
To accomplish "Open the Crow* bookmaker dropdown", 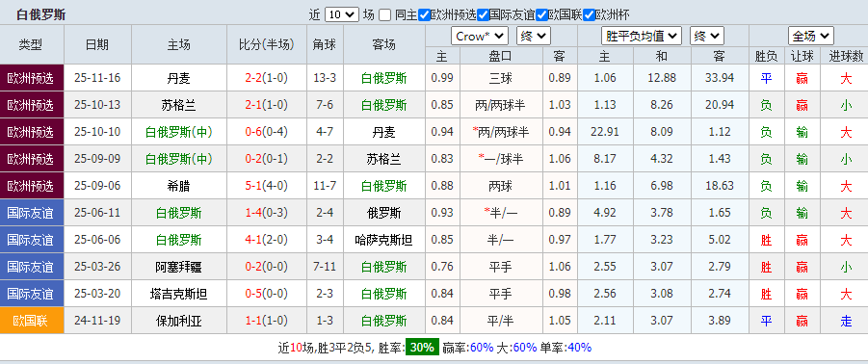I will (x=480, y=37).
